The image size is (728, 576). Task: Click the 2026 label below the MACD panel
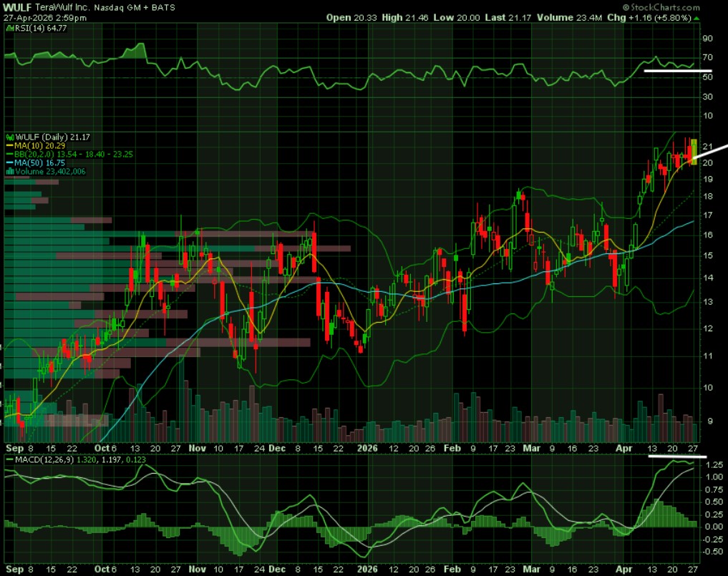pos(367,570)
